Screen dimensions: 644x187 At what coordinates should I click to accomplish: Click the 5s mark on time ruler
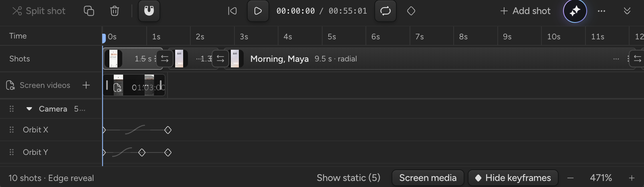[331, 37]
